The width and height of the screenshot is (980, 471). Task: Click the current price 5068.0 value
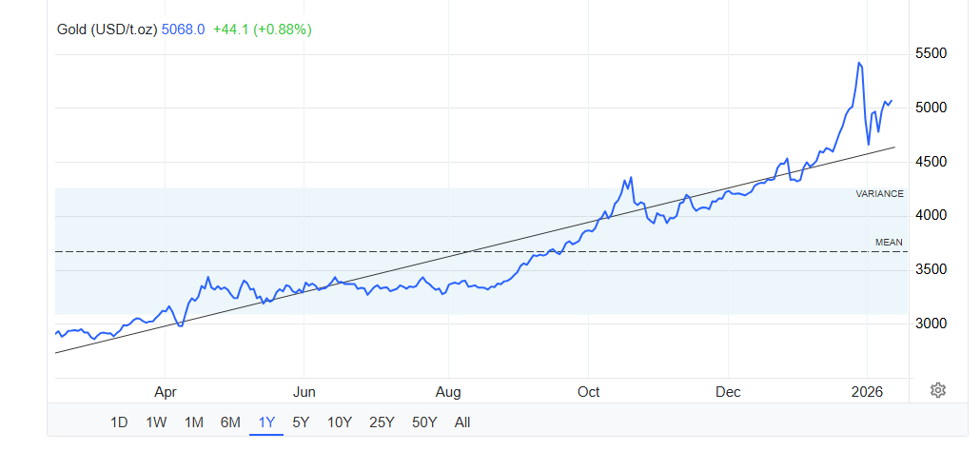[183, 29]
